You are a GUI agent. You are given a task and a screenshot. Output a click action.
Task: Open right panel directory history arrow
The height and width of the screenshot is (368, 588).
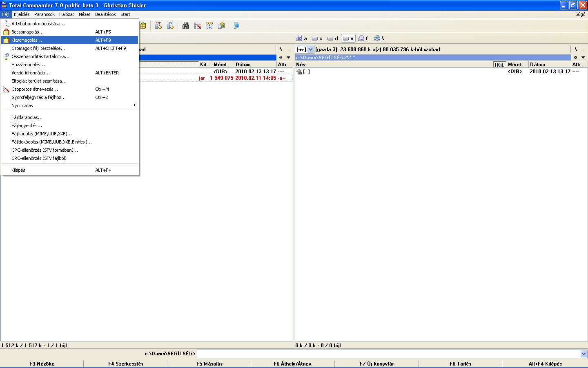[583, 58]
